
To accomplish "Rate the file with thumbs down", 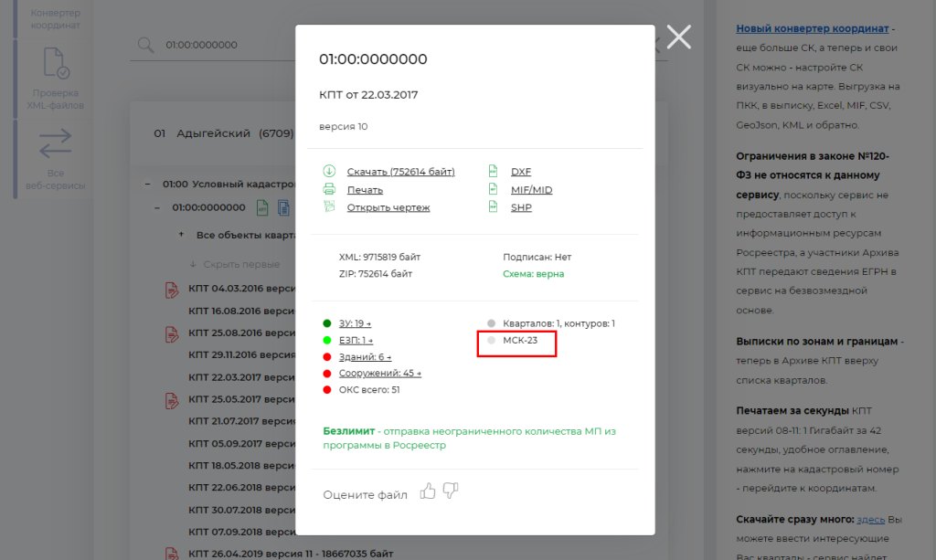I will click(450, 491).
